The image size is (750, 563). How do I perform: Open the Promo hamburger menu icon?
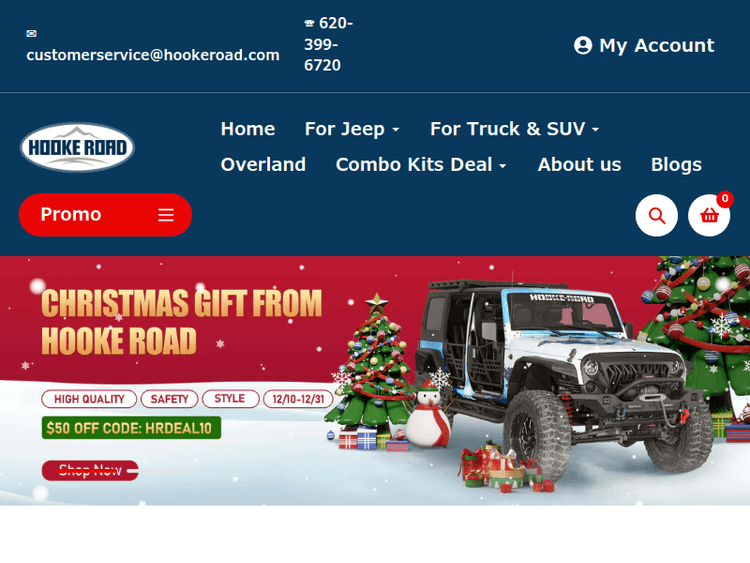165,215
